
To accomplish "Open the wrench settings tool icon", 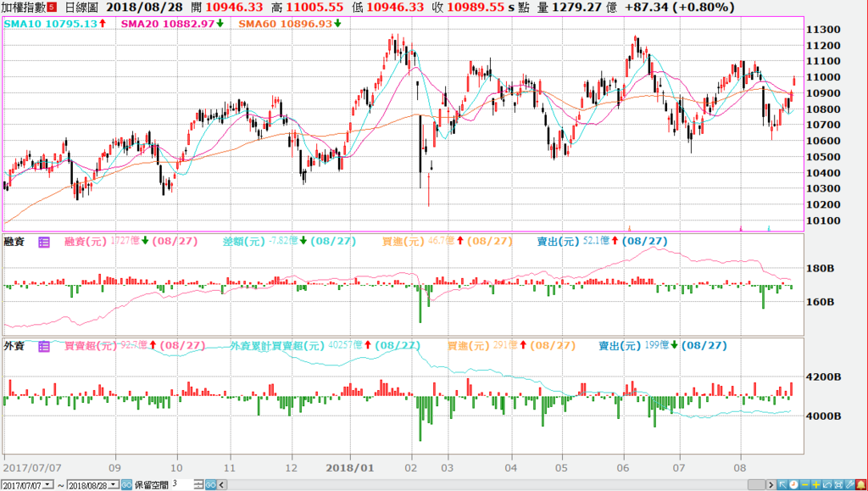I will click(849, 485).
